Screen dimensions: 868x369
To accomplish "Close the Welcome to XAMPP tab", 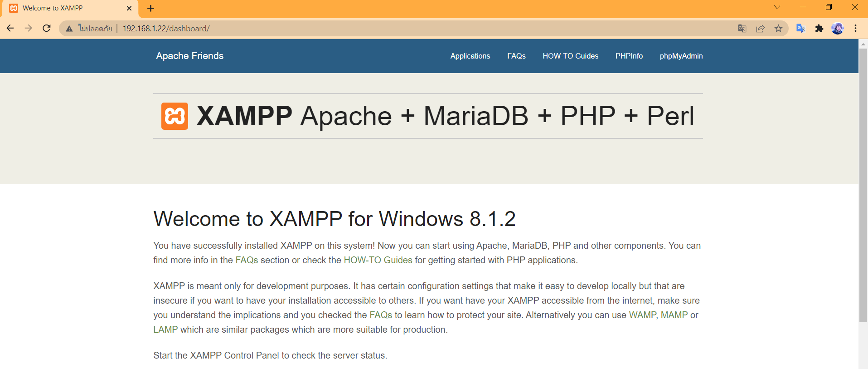I will coord(129,8).
